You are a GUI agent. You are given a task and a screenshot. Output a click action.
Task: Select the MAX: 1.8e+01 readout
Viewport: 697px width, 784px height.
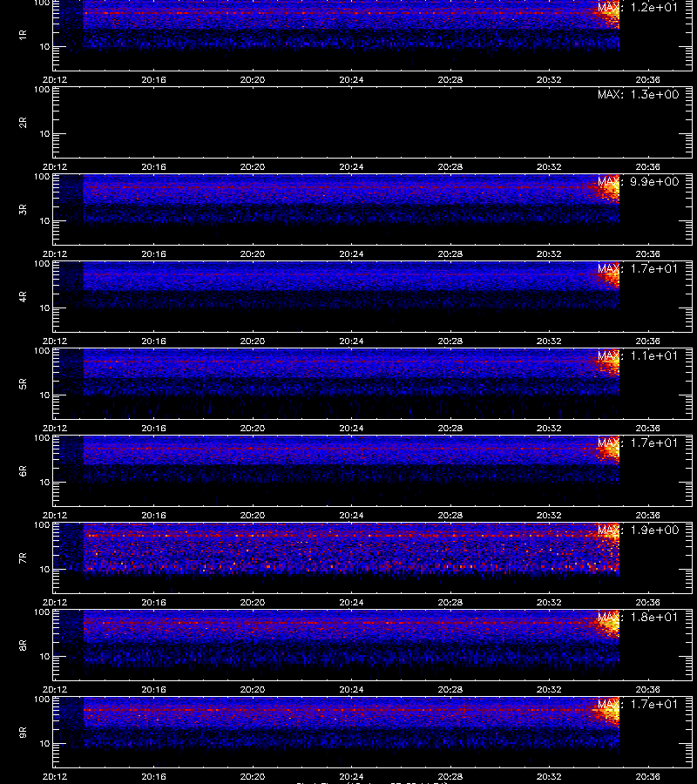(x=638, y=617)
